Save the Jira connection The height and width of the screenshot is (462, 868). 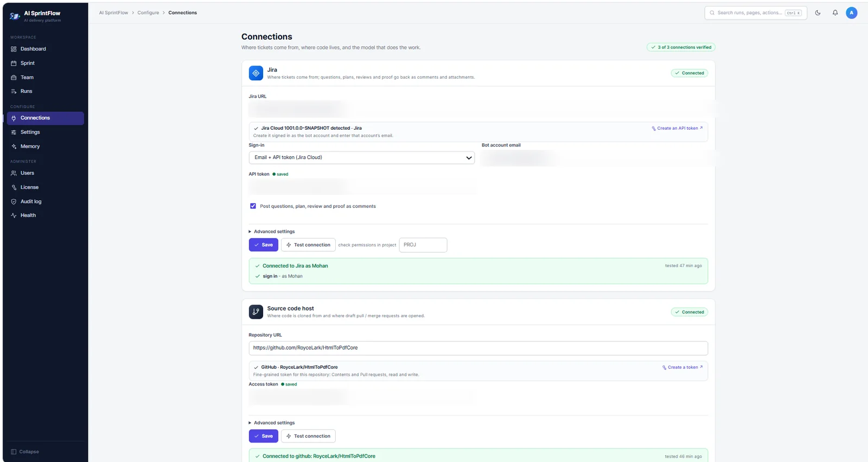(264, 245)
